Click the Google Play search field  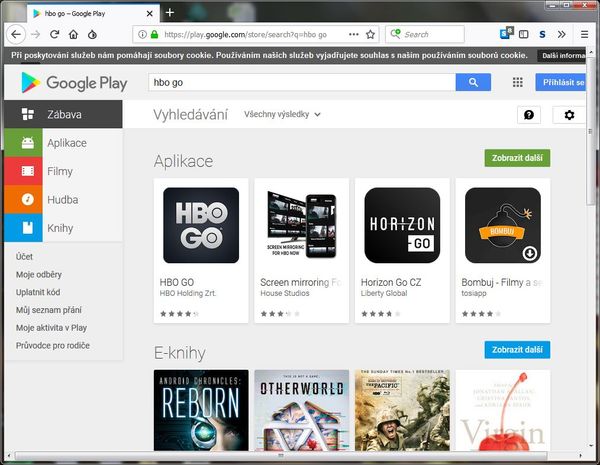click(300, 83)
